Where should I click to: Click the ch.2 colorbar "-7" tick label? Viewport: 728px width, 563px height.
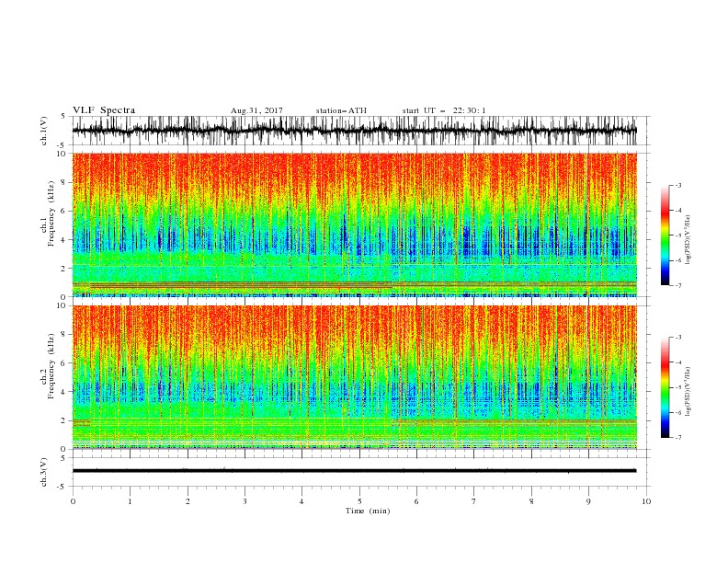pyautogui.click(x=677, y=437)
